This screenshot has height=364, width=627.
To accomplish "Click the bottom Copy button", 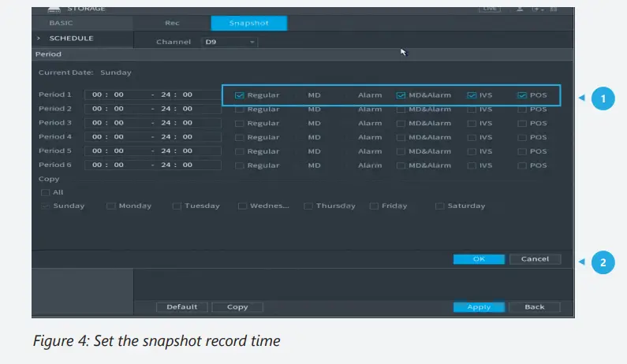I will click(237, 306).
